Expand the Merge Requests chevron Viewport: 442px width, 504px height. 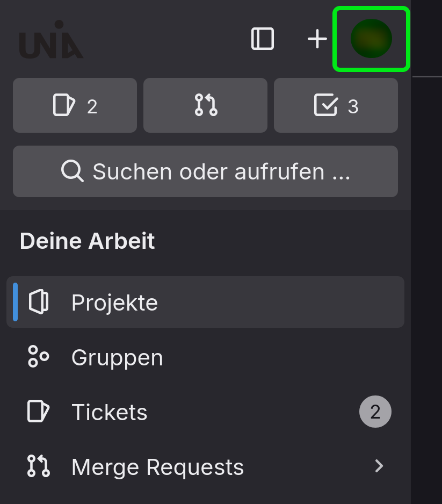click(379, 466)
